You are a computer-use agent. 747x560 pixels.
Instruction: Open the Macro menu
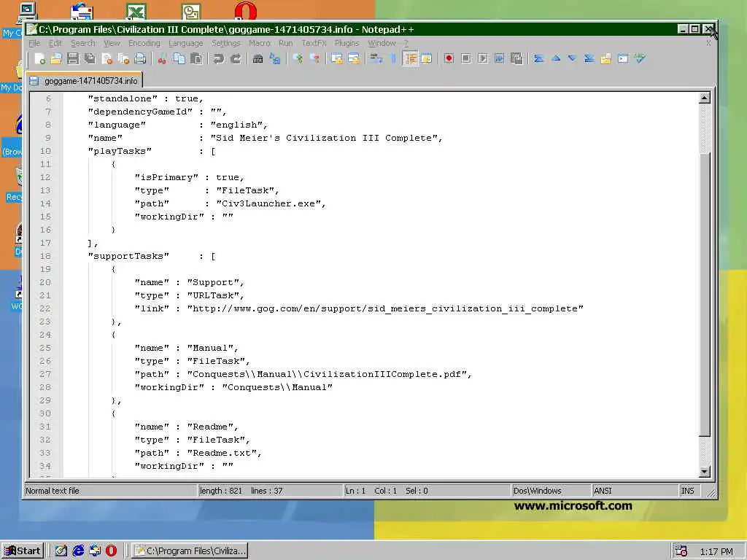(260, 43)
